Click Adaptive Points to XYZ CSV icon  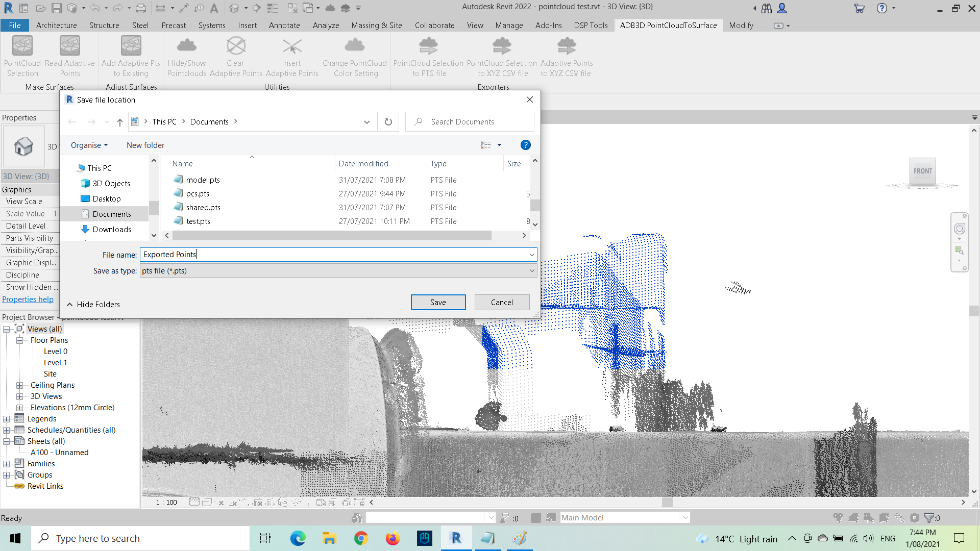tap(566, 46)
